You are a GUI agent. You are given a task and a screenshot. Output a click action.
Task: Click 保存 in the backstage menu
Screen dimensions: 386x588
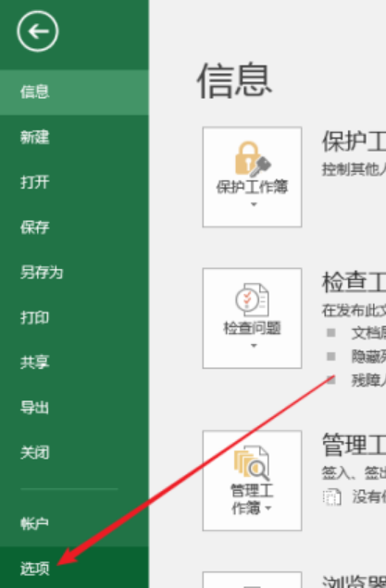point(74,227)
